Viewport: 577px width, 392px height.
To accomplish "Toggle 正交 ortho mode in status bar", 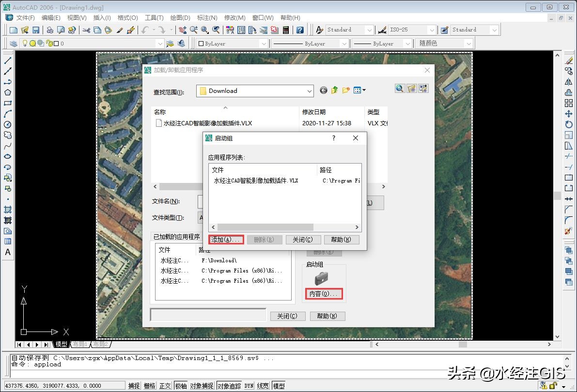I will [165, 386].
